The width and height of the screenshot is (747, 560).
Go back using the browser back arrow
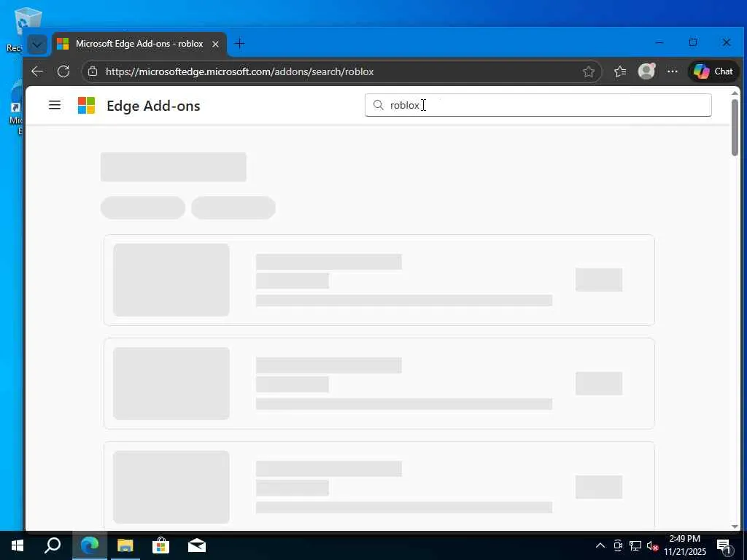pyautogui.click(x=37, y=71)
